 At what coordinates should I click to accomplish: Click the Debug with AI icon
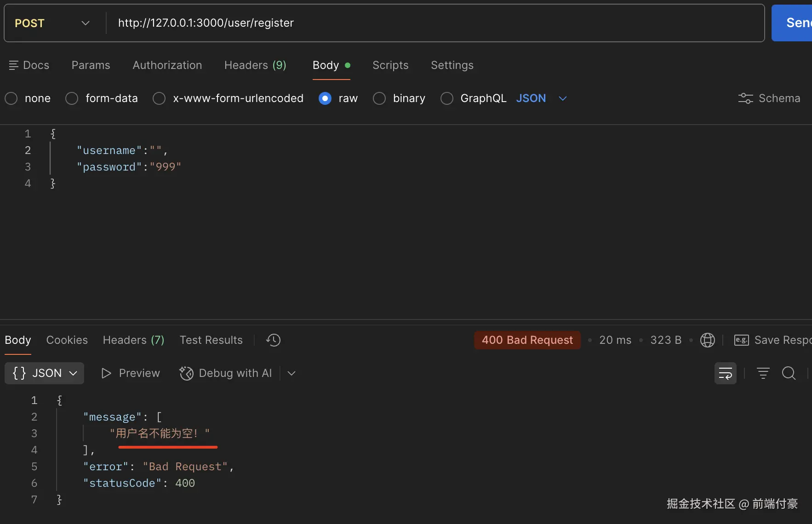(186, 373)
